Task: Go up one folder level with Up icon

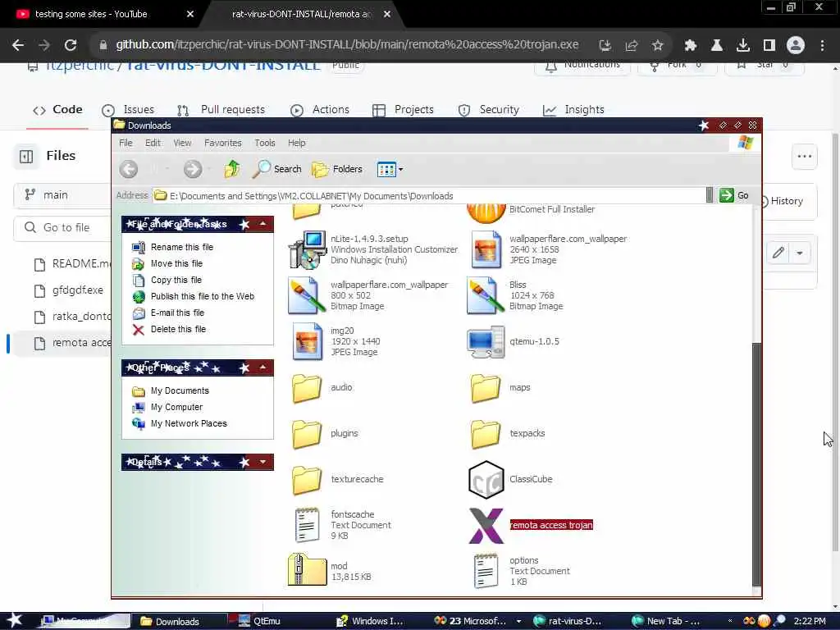Action: coord(232,169)
